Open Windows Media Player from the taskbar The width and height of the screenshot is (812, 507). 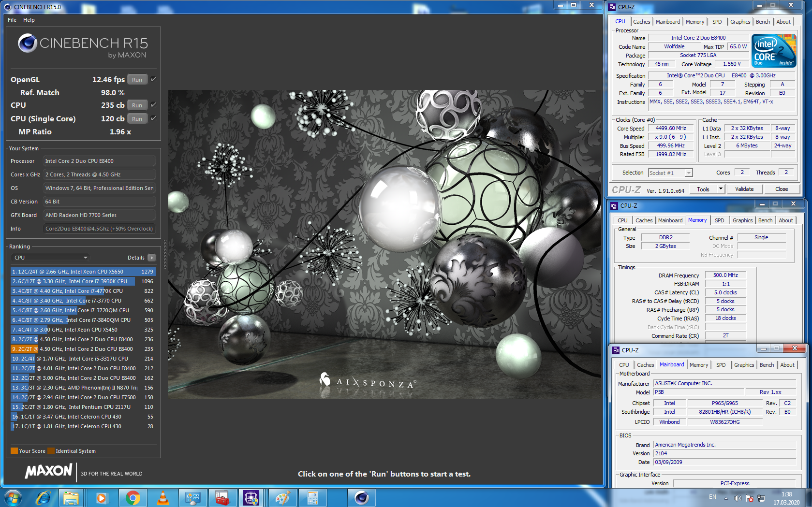pos(102,497)
